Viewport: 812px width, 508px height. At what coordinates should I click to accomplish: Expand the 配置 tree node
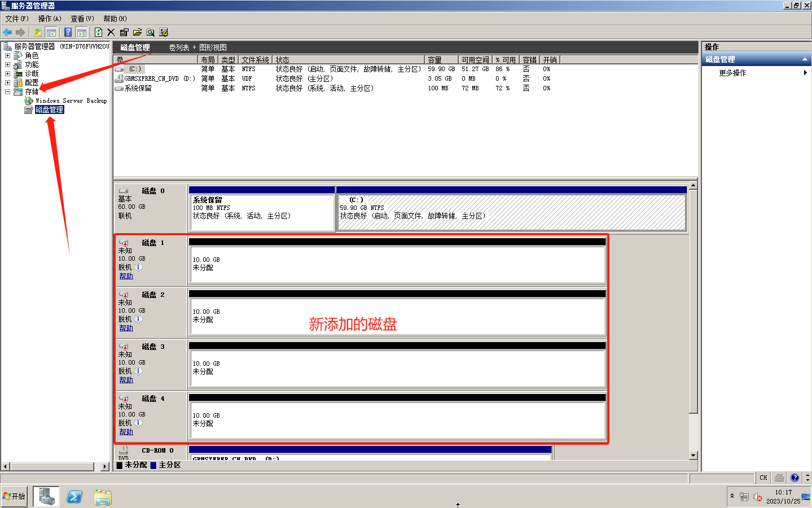(x=7, y=82)
